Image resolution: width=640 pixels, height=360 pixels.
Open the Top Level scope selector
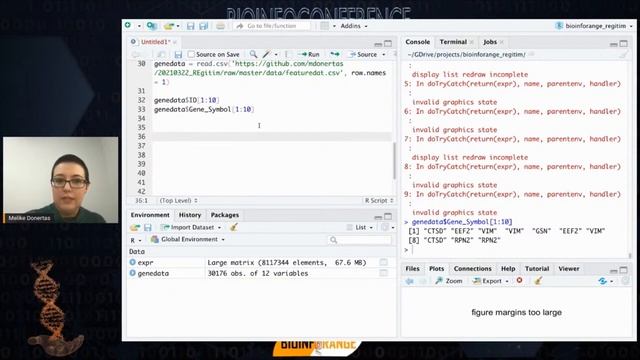[x=178, y=200]
